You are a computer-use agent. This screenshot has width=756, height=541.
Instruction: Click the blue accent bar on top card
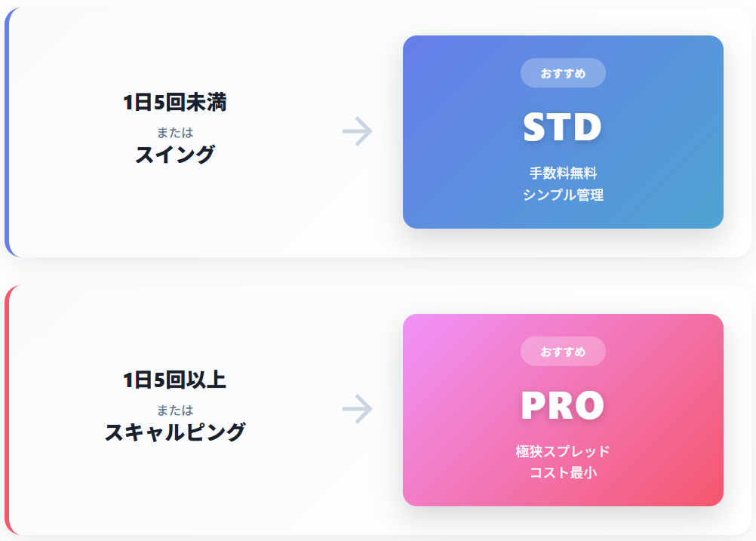tap(7, 132)
